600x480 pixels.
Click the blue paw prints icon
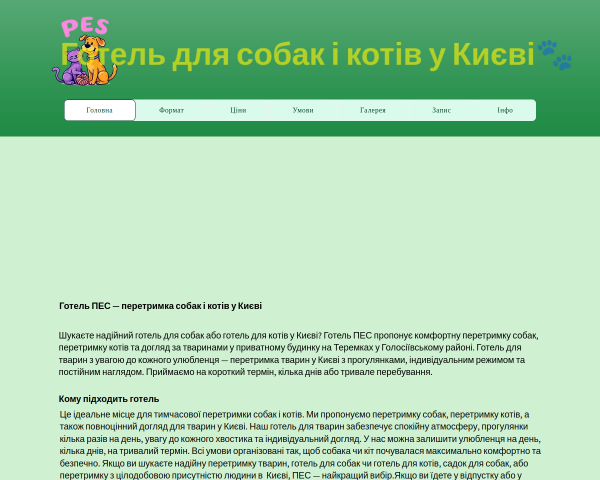point(554,55)
